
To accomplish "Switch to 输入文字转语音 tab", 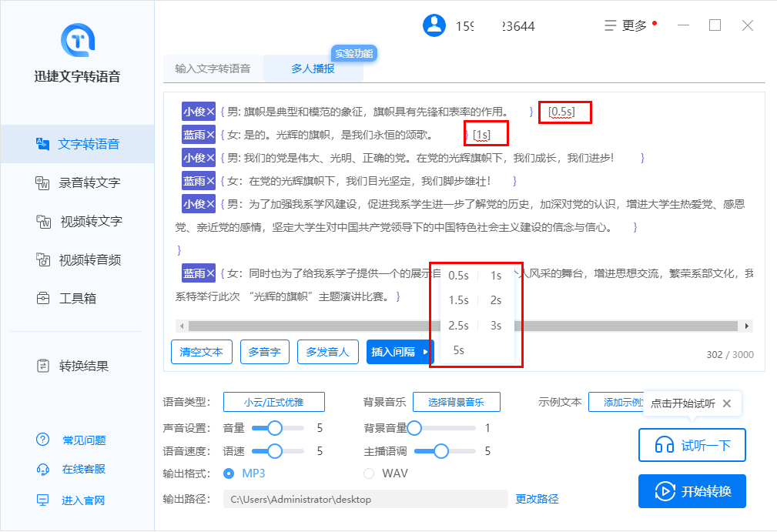I will [213, 69].
